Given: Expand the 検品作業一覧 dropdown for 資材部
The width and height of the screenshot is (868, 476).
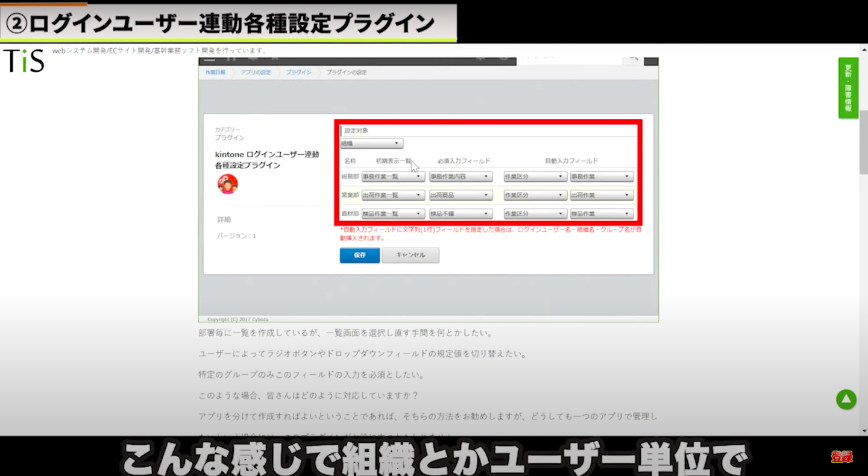Looking at the screenshot, I should (x=393, y=214).
